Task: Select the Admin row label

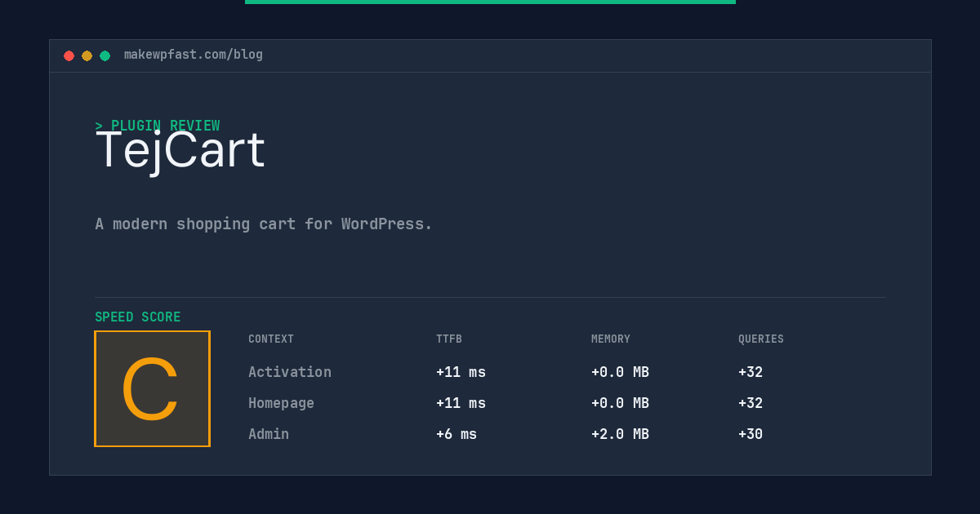Action: (269, 434)
